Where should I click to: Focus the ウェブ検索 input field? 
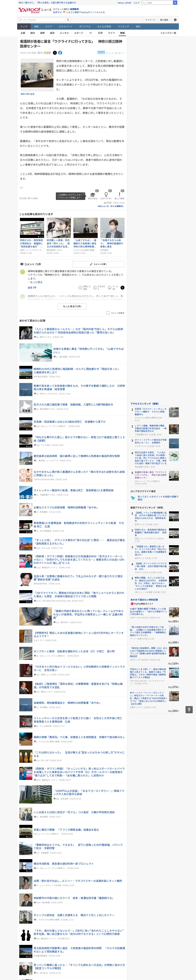157,3
